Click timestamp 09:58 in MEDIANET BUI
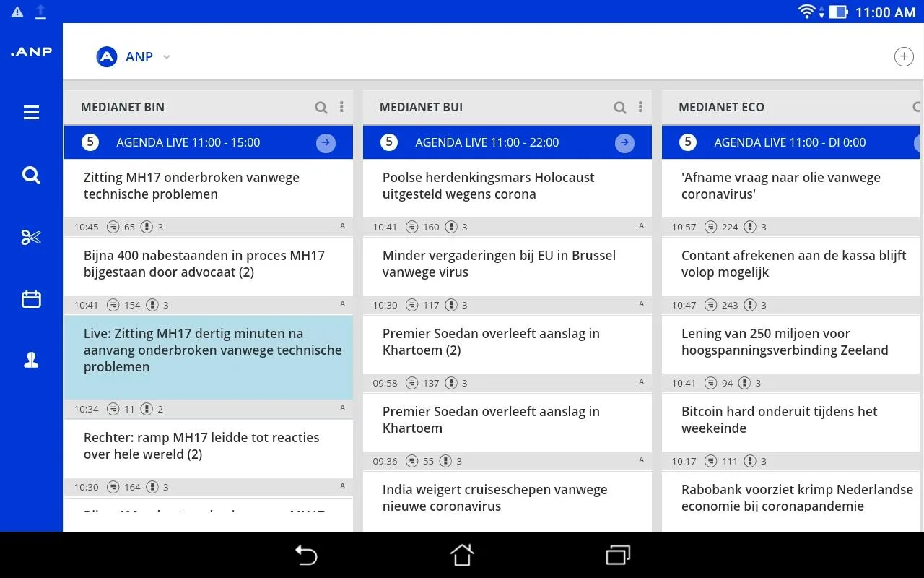 (x=385, y=383)
